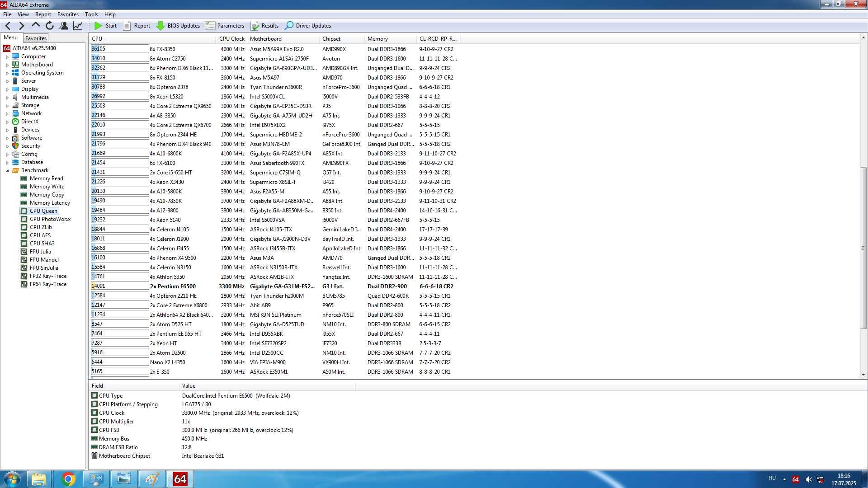Click the Back navigation arrow
Screen dimensions: 868x488
click(x=8, y=26)
